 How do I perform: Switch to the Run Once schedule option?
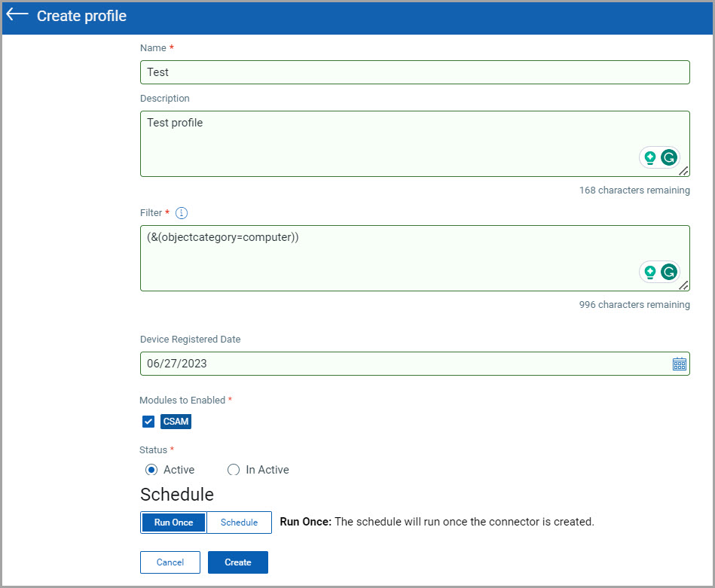tap(173, 522)
